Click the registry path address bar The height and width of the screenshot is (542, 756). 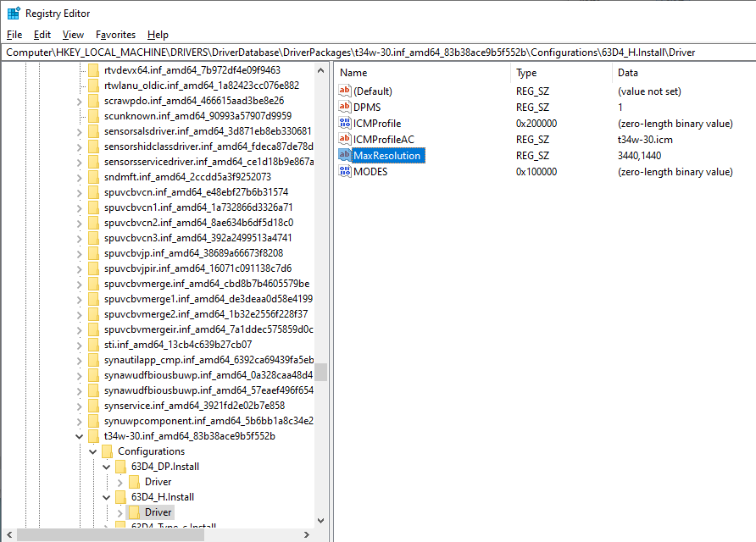[x=377, y=53]
